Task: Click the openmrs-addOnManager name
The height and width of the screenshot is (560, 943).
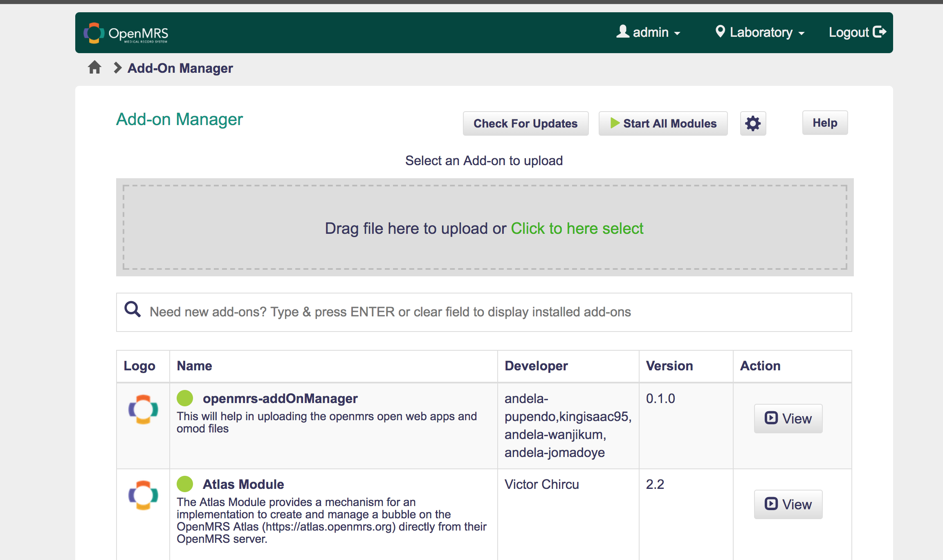Action: [x=280, y=399]
